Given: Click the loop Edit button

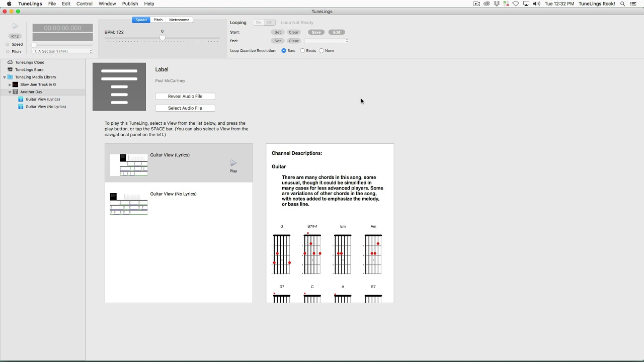Looking at the screenshot, I should point(337,32).
